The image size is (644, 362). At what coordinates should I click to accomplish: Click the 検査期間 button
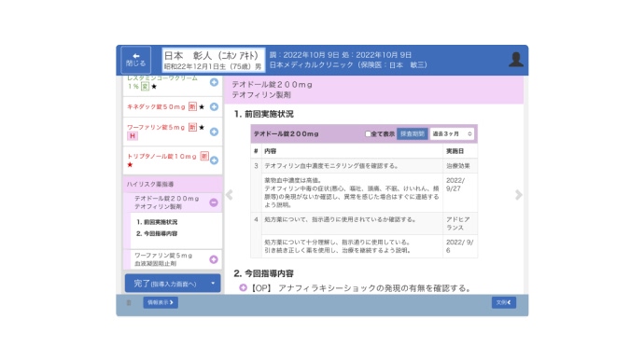click(x=413, y=133)
